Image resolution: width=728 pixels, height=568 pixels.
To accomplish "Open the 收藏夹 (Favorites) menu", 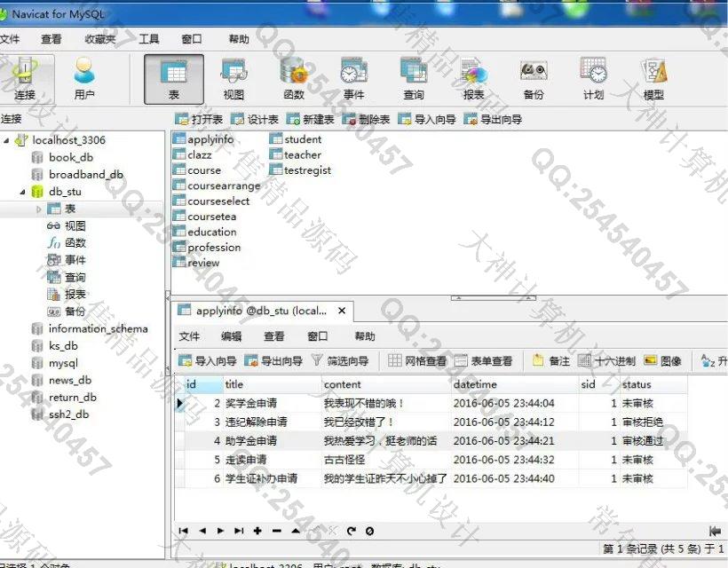I will (99, 39).
